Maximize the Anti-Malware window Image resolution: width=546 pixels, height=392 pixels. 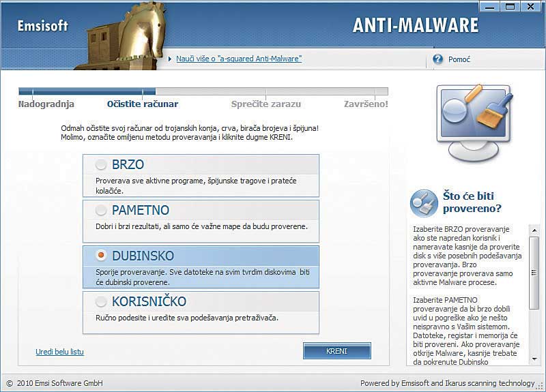coord(510,6)
